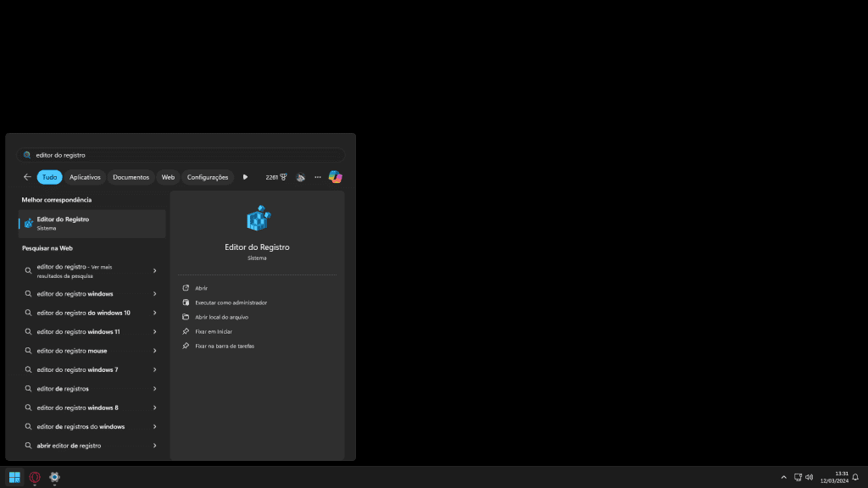Viewport: 868px width, 488px height.
Task: Open the three-dot options menu
Action: coord(318,177)
